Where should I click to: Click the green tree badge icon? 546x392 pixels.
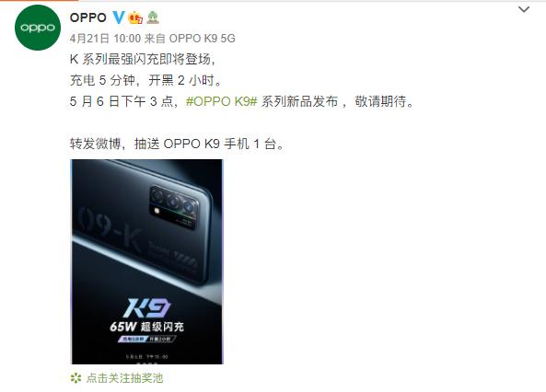[153, 17]
